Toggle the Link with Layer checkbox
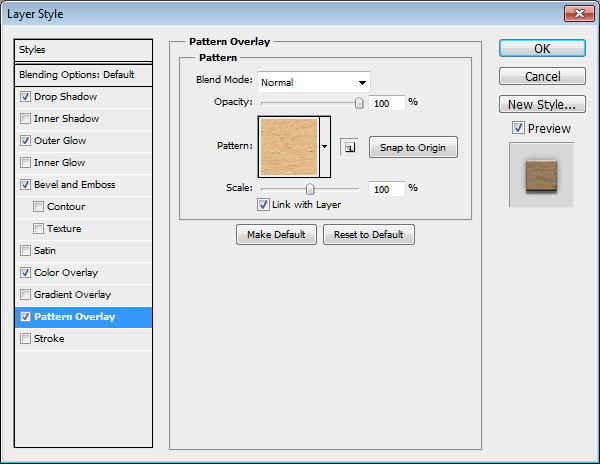Screen dimensions: 600x464 point(263,205)
